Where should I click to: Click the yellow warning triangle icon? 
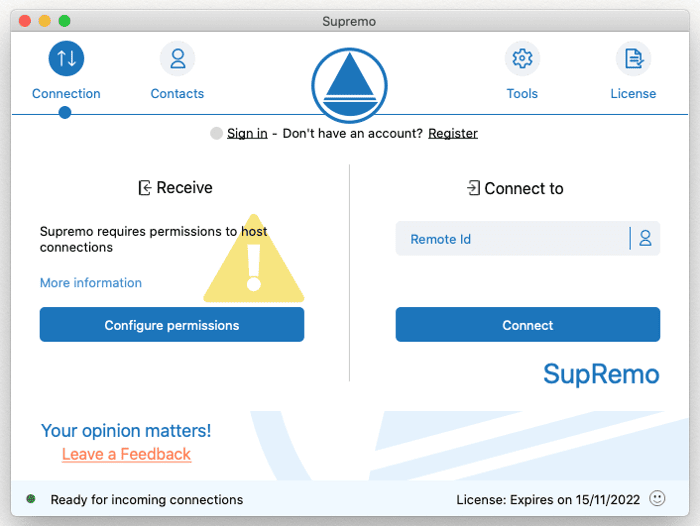coord(254,259)
